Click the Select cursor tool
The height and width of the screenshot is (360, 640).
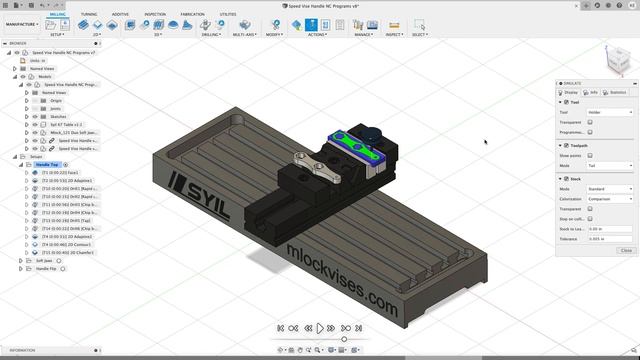click(x=419, y=25)
